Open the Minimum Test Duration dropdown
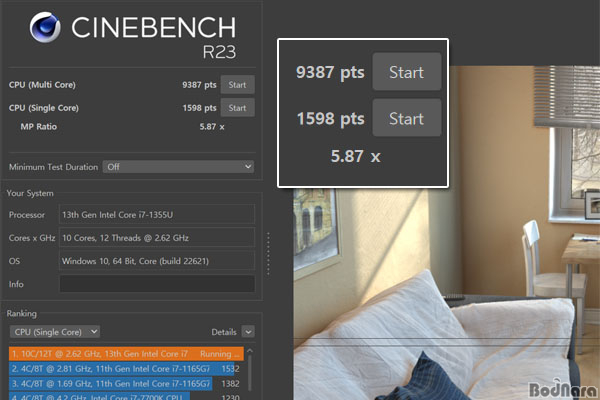 pyautogui.click(x=178, y=167)
